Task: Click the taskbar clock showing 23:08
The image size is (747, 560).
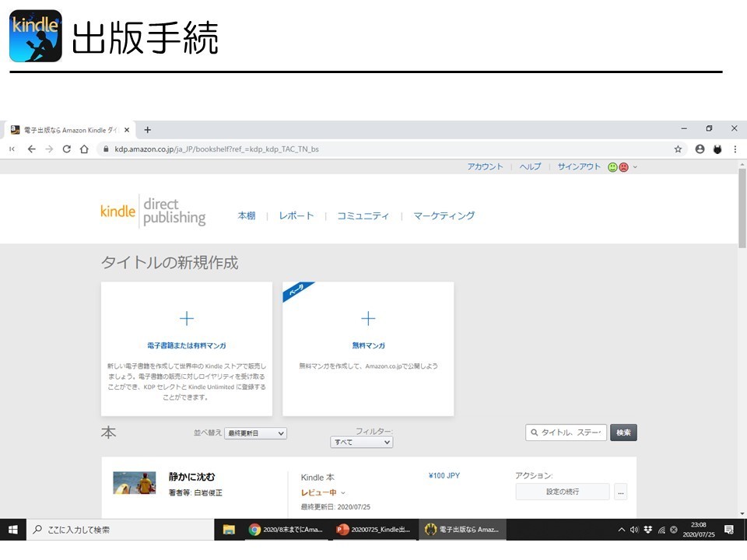Action: pyautogui.click(x=699, y=530)
